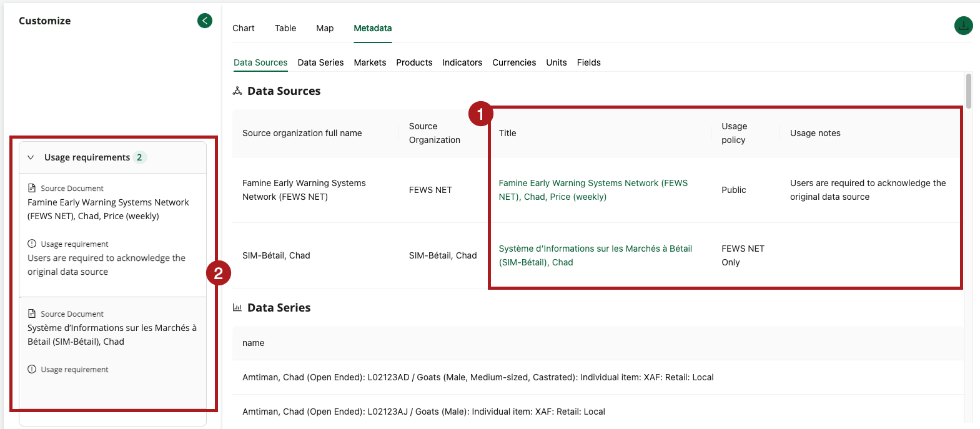Click the Amtiman L02123AD Goats series row
980x429 pixels.
coord(598,377)
